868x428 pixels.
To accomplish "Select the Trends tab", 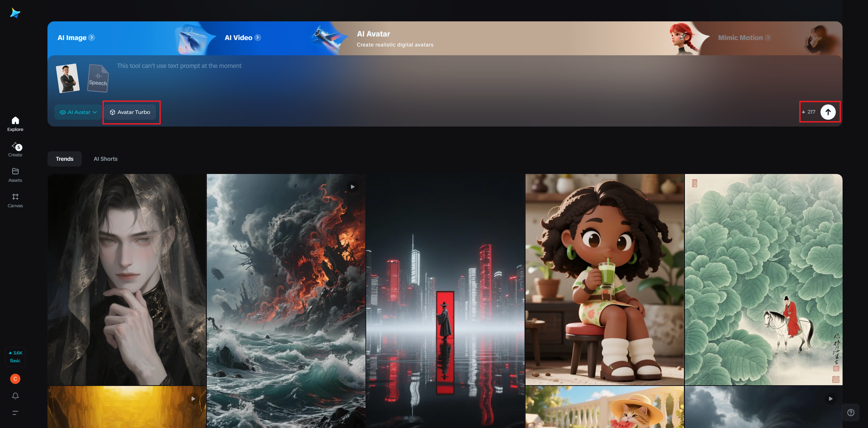I will [64, 159].
